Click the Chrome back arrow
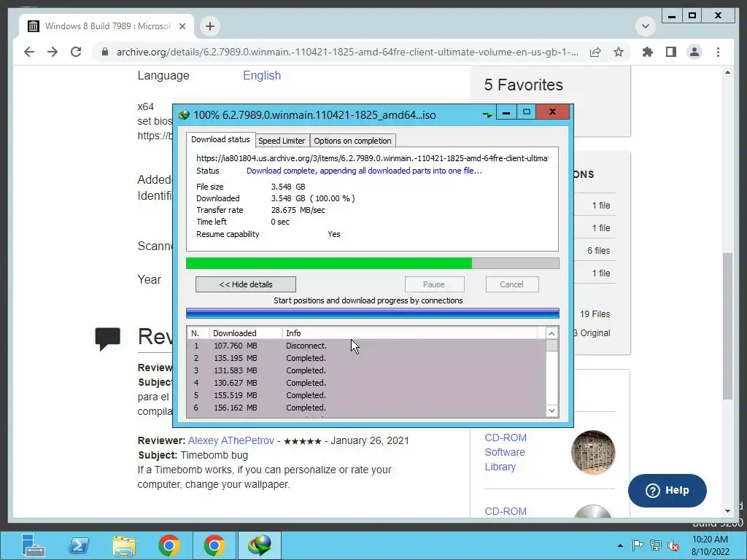The image size is (747, 560). coord(29,52)
